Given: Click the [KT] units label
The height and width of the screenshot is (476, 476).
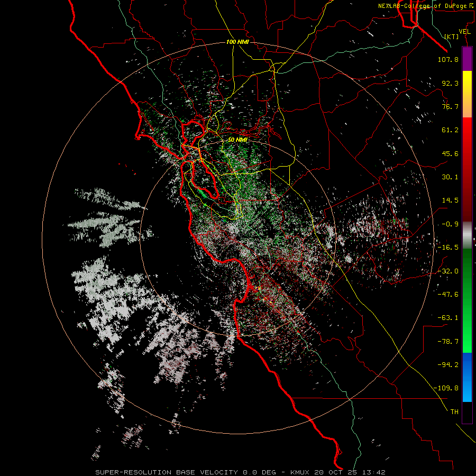Looking at the screenshot, I should [x=452, y=36].
